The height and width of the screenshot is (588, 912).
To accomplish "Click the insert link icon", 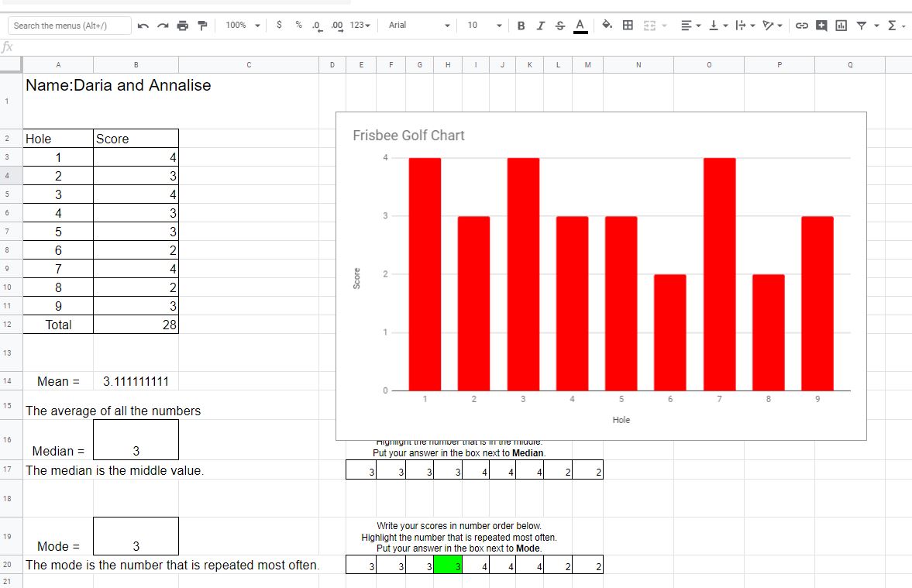I will [801, 26].
